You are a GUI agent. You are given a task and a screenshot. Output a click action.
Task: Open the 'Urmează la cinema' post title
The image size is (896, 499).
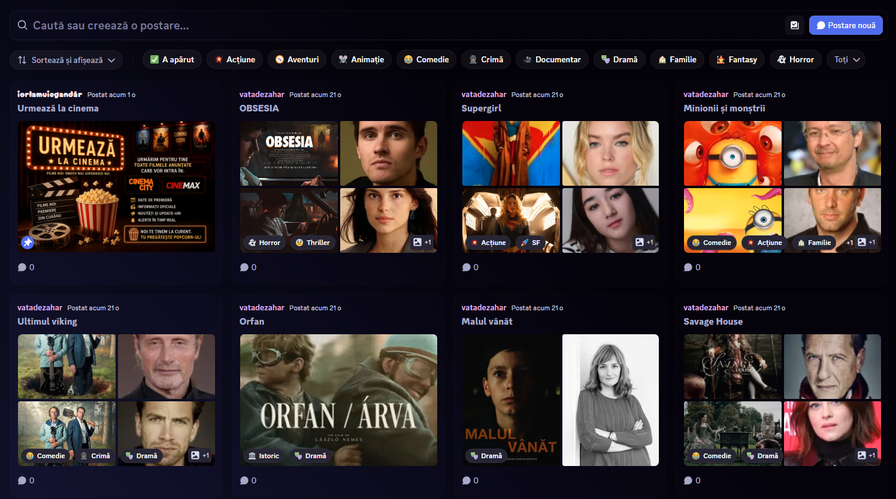(58, 108)
